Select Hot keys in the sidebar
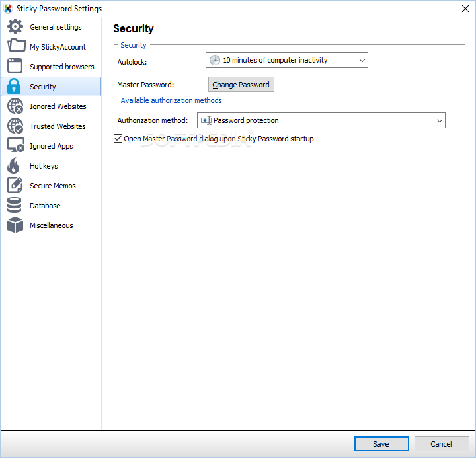476x458 pixels. coord(51,166)
